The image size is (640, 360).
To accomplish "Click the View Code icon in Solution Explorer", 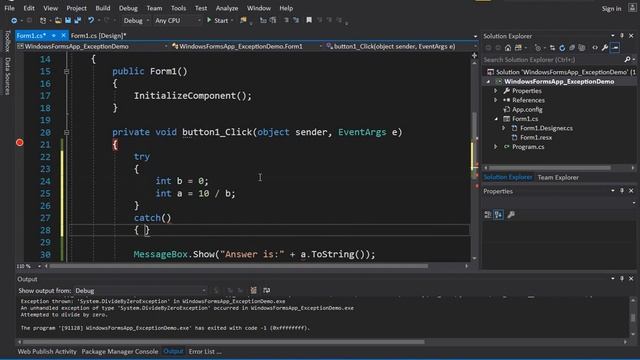I will (595, 48).
